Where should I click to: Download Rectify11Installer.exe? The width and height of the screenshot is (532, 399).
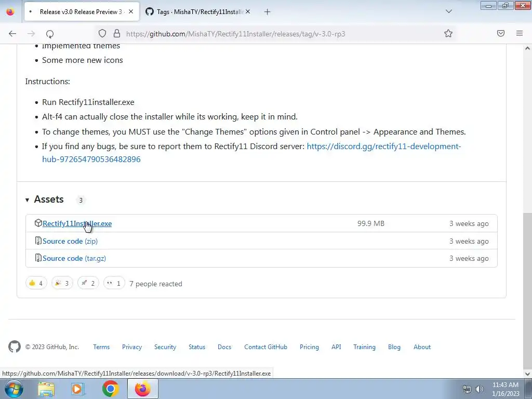coord(77,223)
